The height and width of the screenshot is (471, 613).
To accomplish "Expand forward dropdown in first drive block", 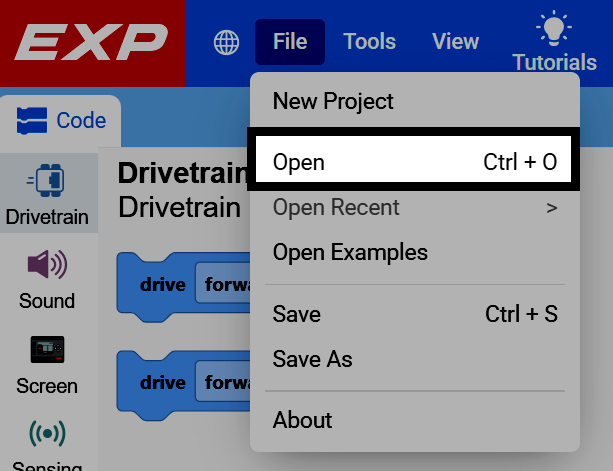I will [x=223, y=283].
